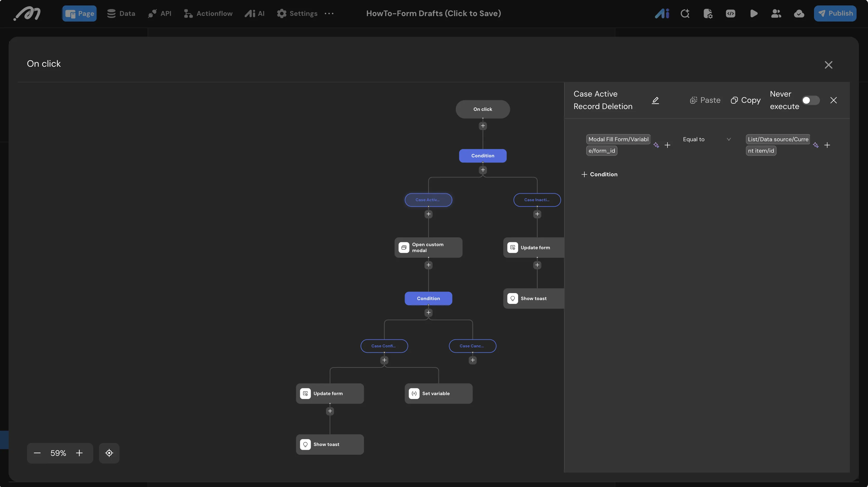Viewport: 868px width, 487px height.
Task: Select the Case Activ... branch node
Action: [428, 200]
